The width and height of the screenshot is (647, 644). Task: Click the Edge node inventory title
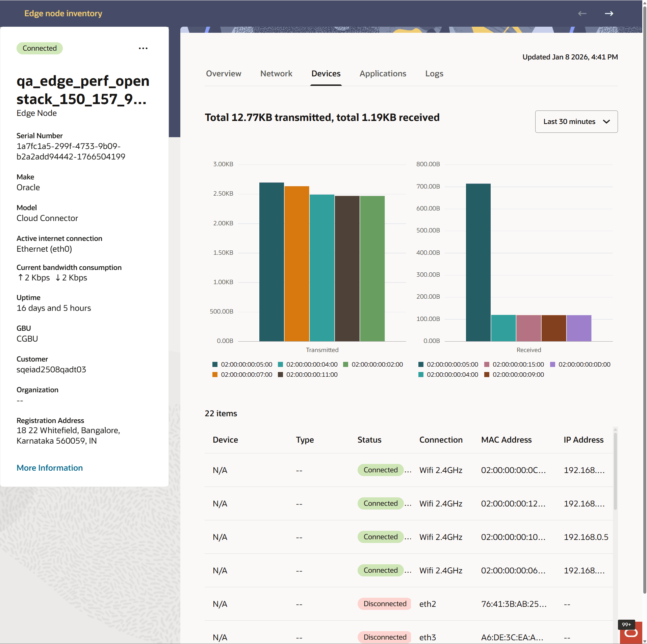click(63, 14)
